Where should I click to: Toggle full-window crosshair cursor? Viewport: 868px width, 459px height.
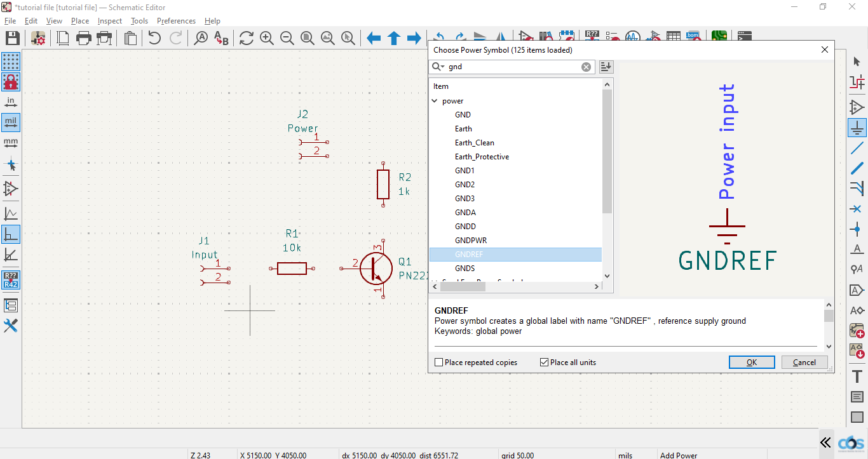coord(11,165)
